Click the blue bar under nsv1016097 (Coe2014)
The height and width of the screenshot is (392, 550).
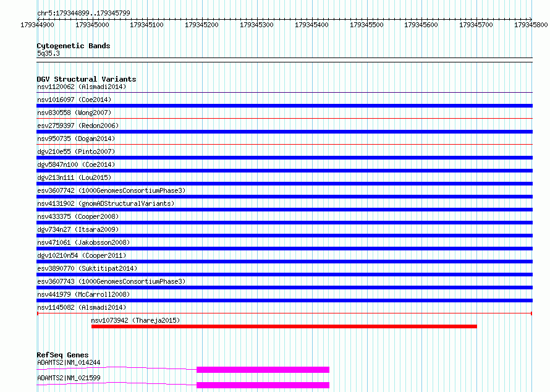pyautogui.click(x=285, y=106)
